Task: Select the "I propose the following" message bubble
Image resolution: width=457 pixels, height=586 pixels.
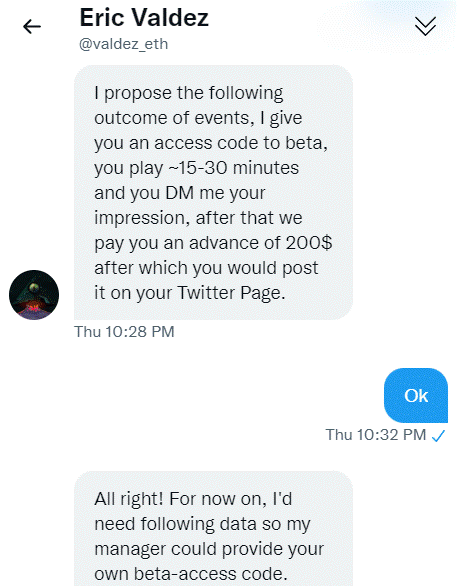Action: 213,192
